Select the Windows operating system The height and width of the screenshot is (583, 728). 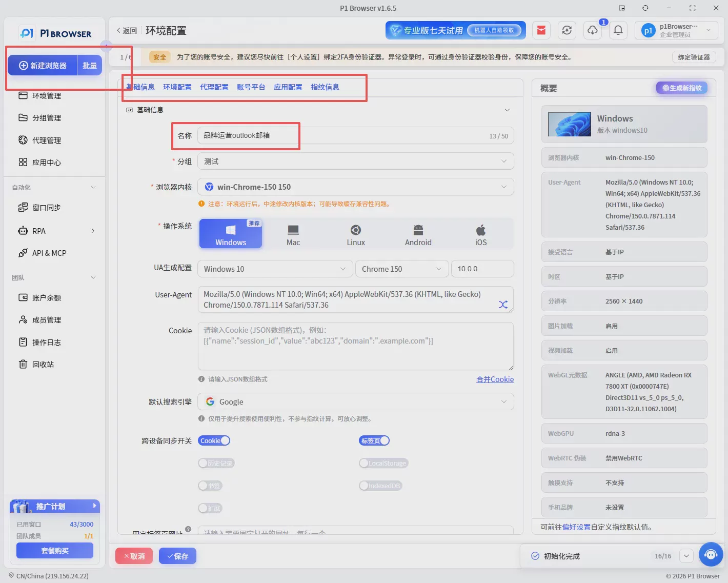click(231, 234)
